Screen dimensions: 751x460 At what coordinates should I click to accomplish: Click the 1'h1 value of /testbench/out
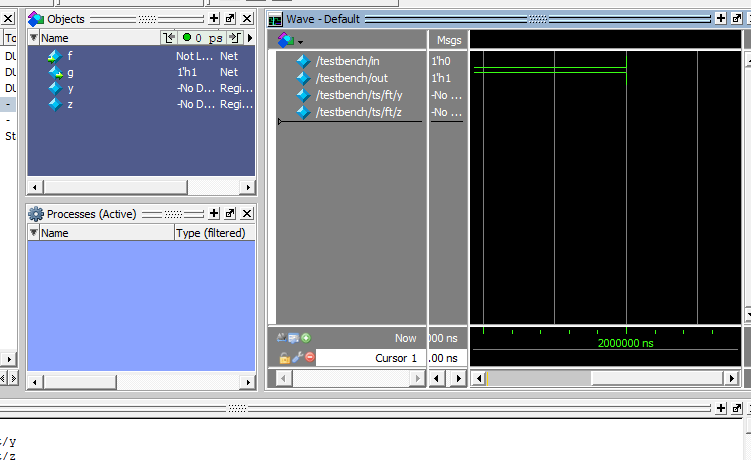[x=441, y=78]
